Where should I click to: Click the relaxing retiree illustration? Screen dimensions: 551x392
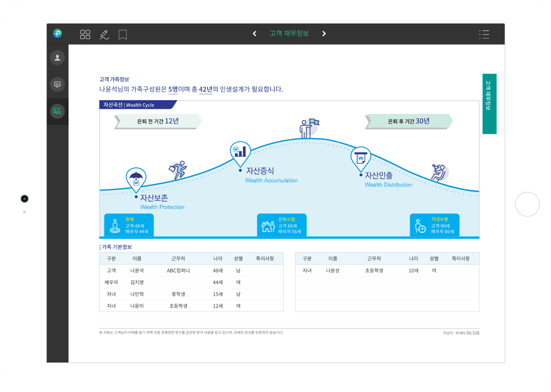tap(439, 172)
